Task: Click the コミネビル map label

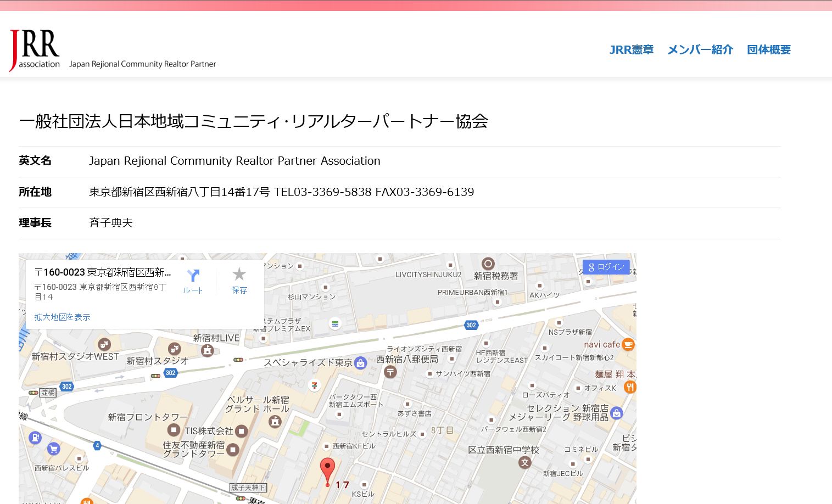Action: [x=581, y=449]
